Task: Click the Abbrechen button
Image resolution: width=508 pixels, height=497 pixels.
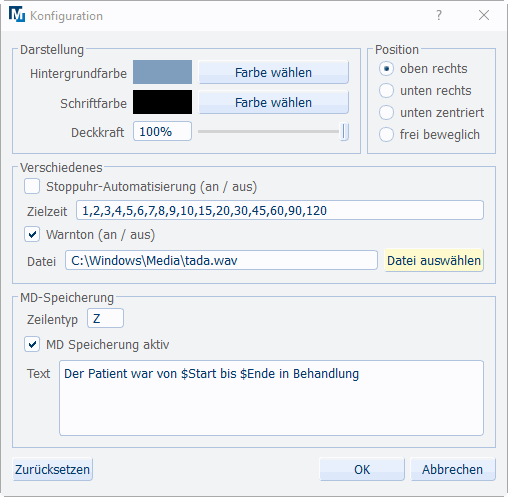Action: [453, 469]
